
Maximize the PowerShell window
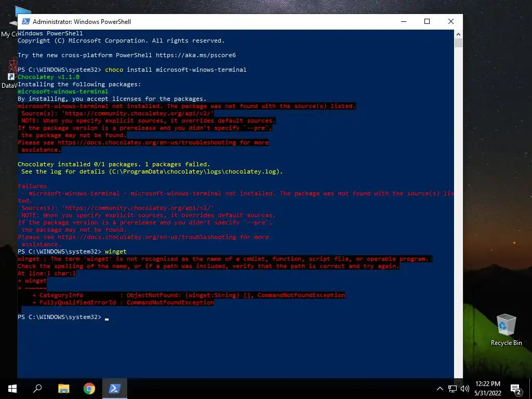tap(427, 21)
